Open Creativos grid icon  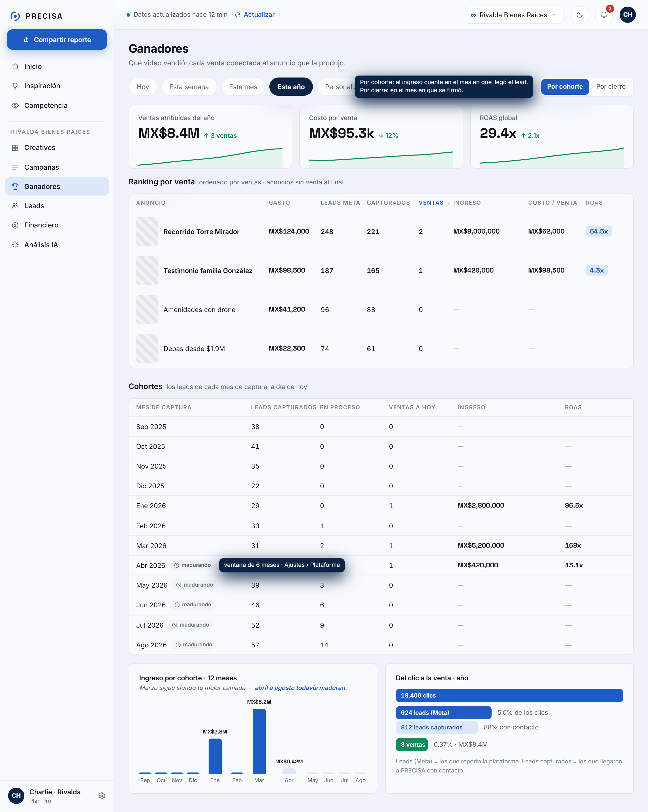(x=15, y=148)
